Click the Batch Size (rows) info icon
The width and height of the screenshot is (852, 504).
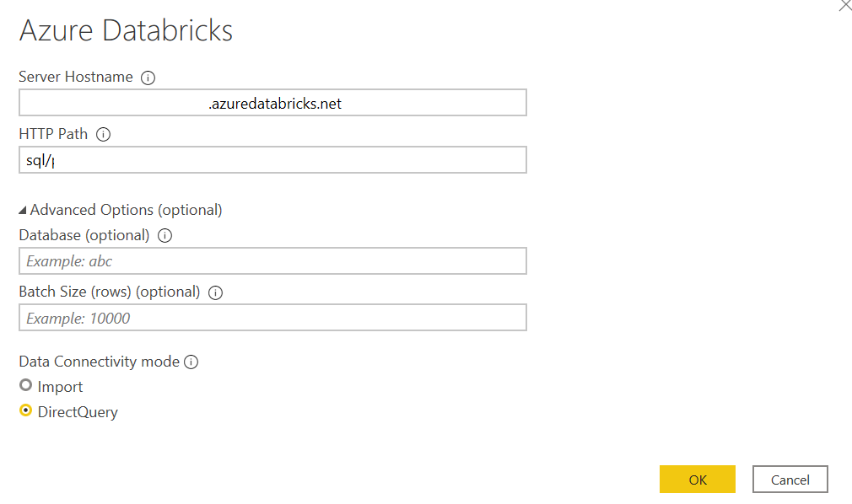(216, 292)
